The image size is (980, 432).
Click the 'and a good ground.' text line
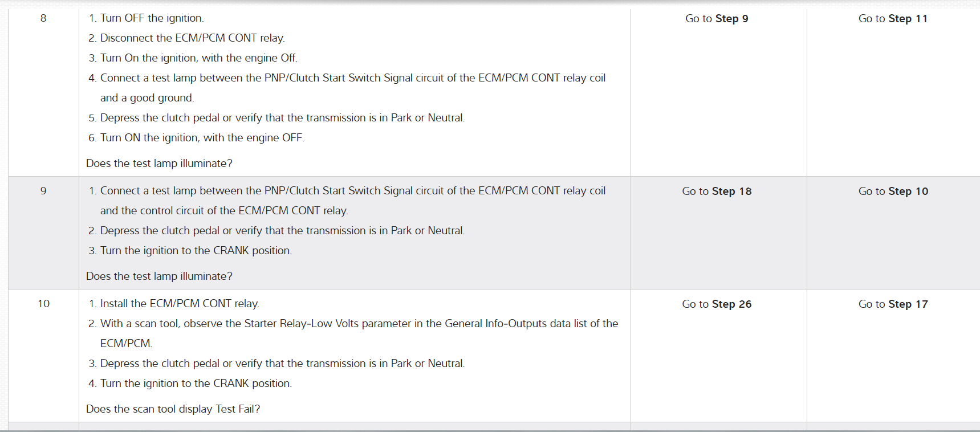pyautogui.click(x=147, y=98)
